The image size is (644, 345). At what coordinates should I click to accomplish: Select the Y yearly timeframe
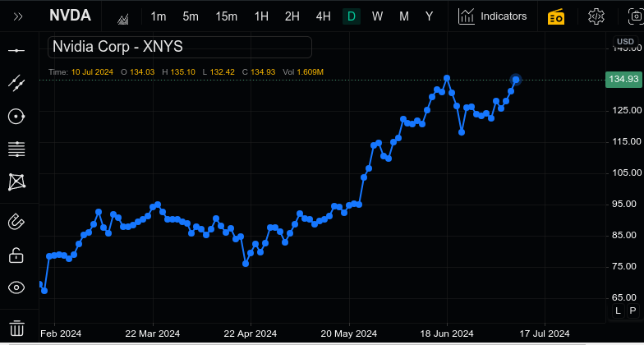coord(429,16)
